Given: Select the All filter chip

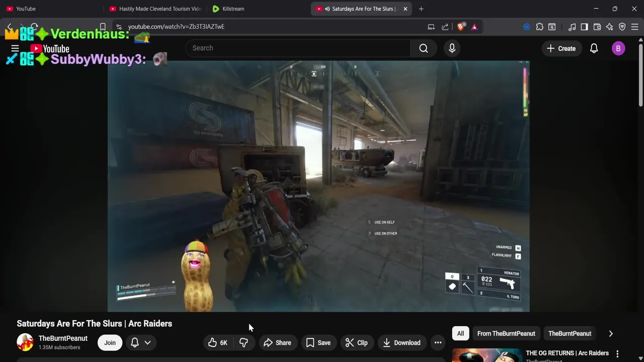Looking at the screenshot, I should [460, 333].
